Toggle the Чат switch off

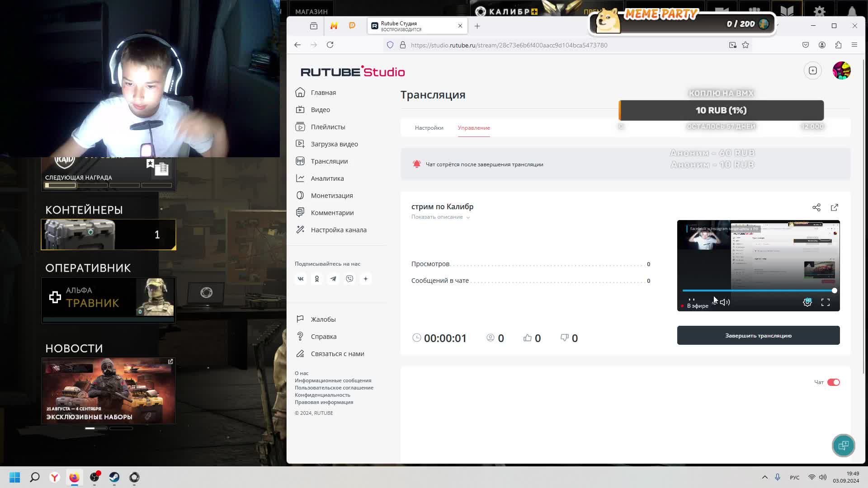(833, 382)
